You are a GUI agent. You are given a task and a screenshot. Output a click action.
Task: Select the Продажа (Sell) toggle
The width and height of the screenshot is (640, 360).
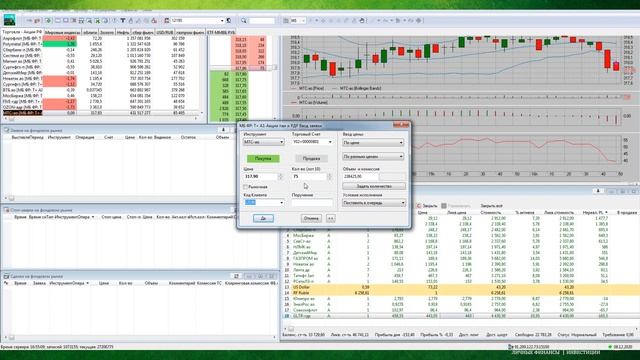point(311,158)
